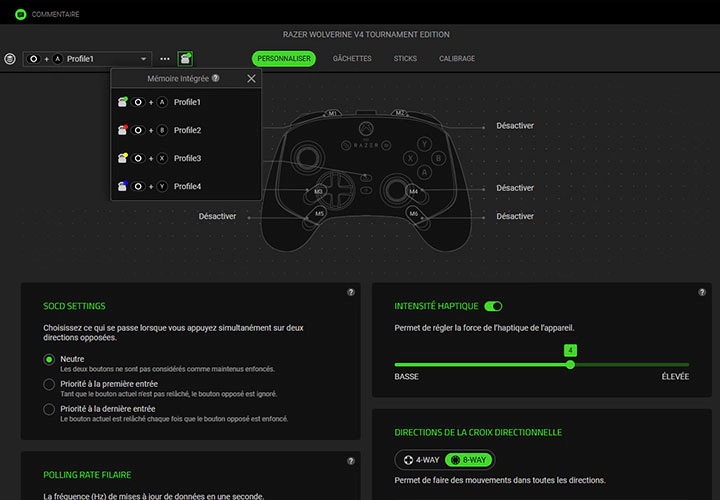Click the M1 bumper on controller diagram

click(332, 113)
